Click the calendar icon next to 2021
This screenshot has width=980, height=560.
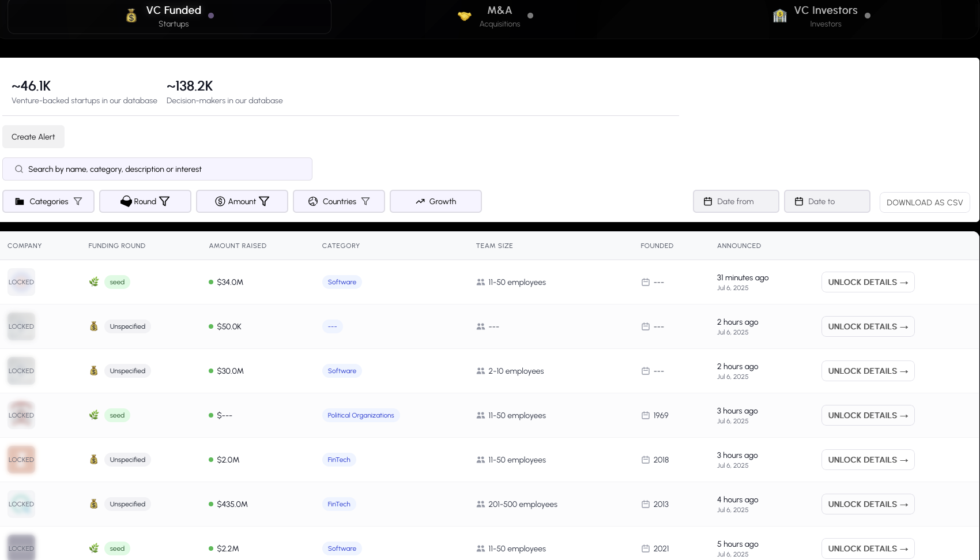coord(646,548)
